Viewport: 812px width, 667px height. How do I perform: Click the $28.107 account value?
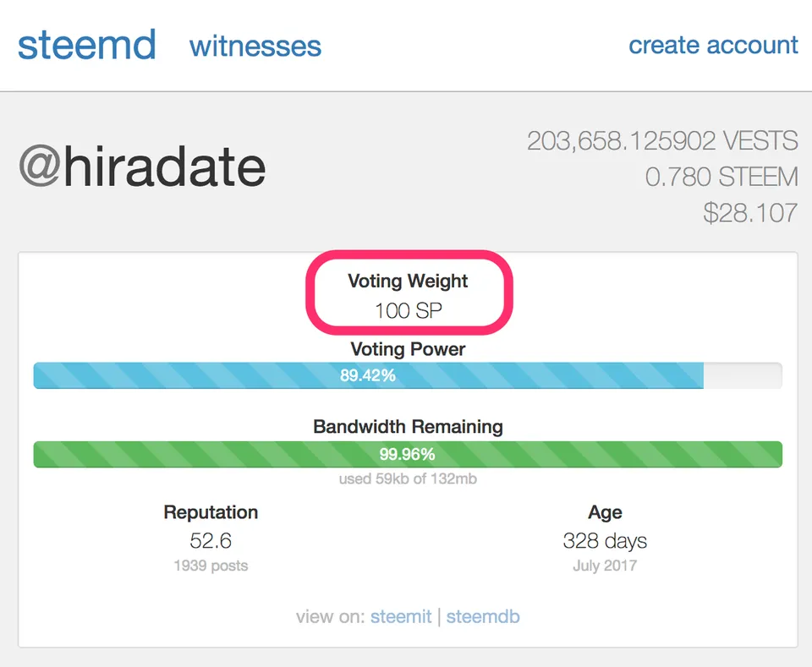pyautogui.click(x=750, y=212)
